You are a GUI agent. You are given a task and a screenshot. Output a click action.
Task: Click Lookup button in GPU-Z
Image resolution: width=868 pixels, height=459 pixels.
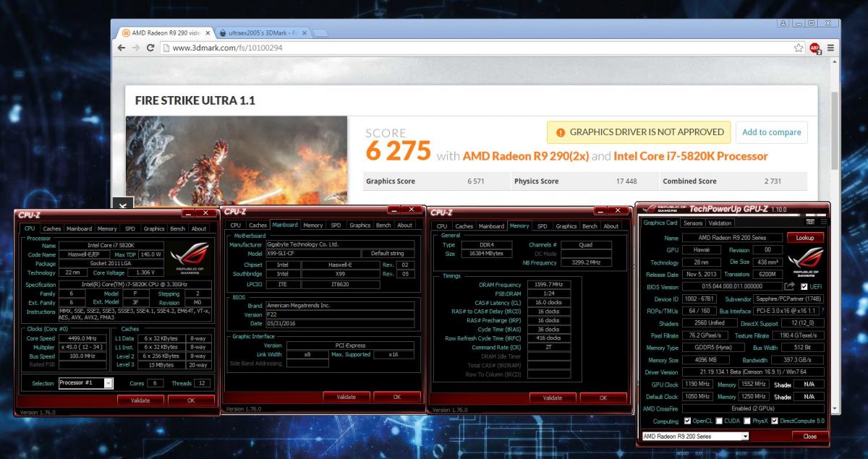pyautogui.click(x=805, y=237)
